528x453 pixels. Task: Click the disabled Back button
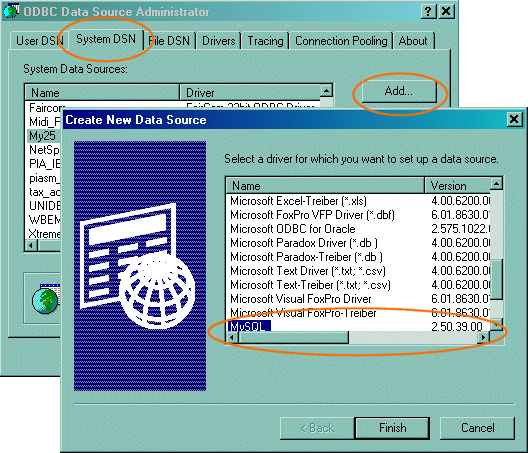317,428
